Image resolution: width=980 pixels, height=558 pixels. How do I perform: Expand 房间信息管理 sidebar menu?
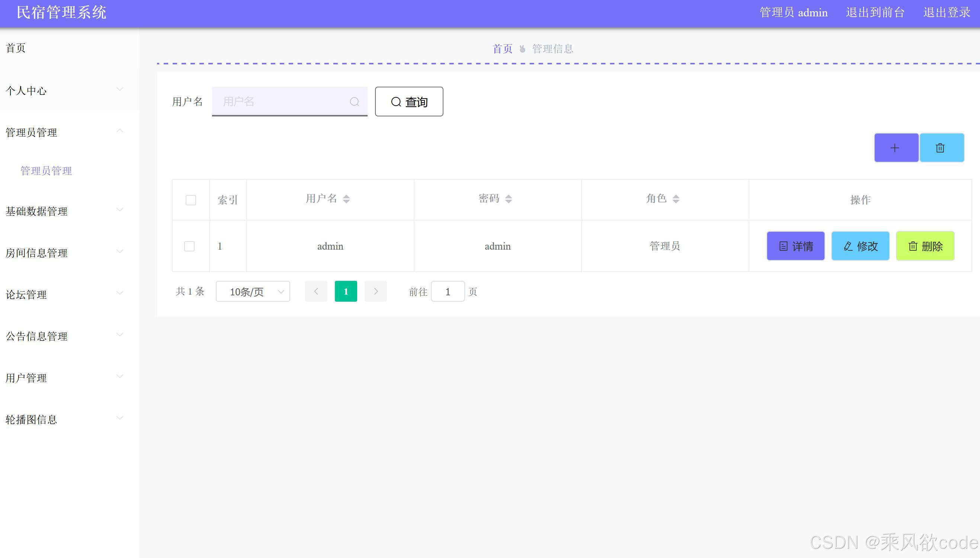coord(64,253)
